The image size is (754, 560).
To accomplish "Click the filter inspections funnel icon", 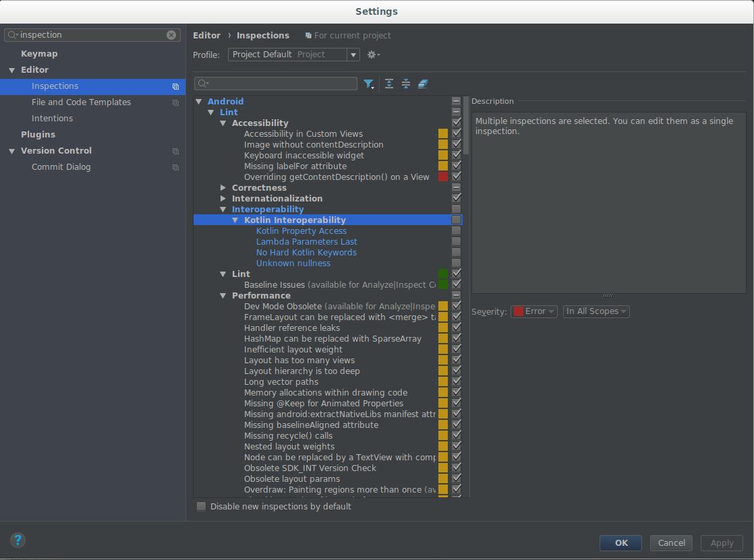I will (x=369, y=84).
